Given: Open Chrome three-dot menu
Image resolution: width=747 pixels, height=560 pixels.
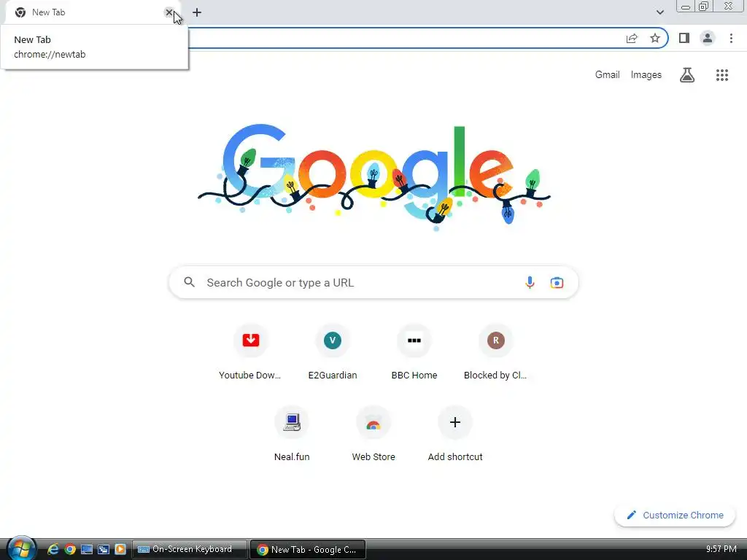Looking at the screenshot, I should tap(731, 38).
